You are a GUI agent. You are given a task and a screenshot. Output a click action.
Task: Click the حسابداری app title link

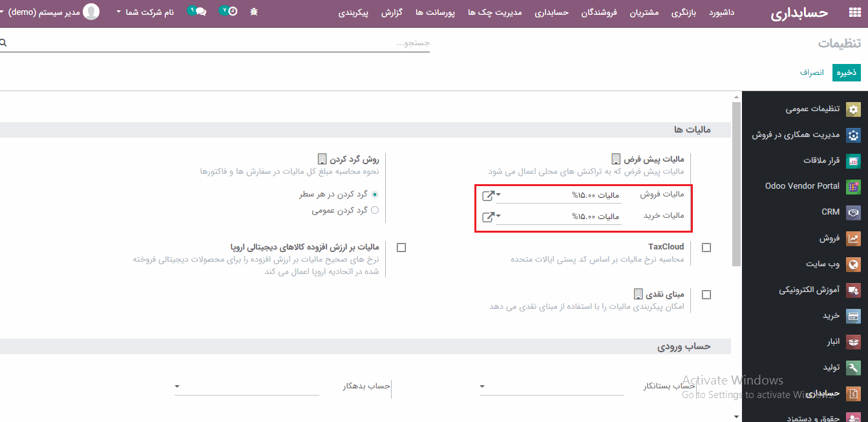[x=799, y=13]
